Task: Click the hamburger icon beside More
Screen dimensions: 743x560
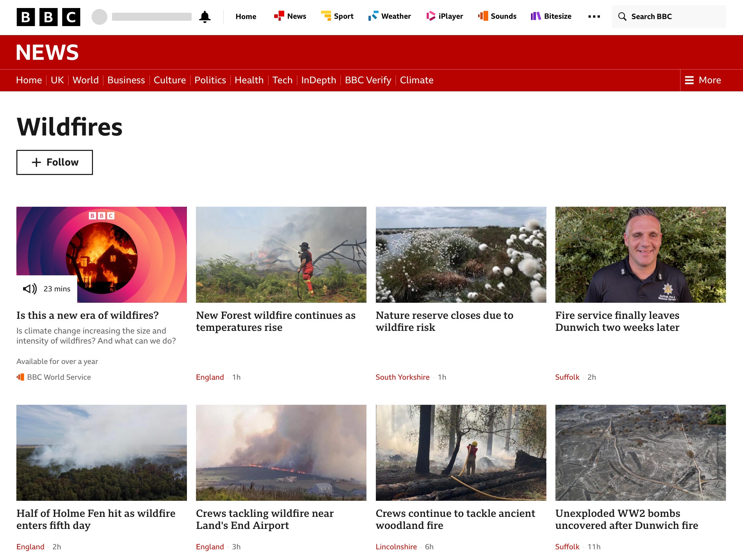Action: click(689, 80)
